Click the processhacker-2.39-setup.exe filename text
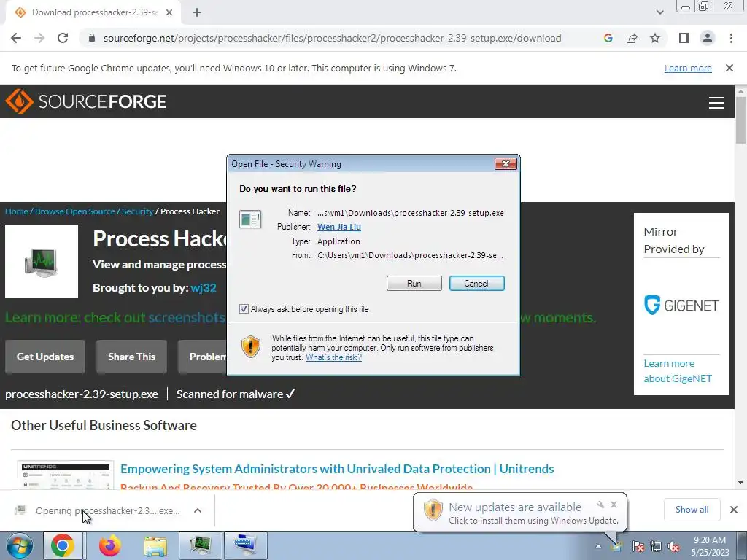Screen dimensions: 747x560 click(x=82, y=394)
